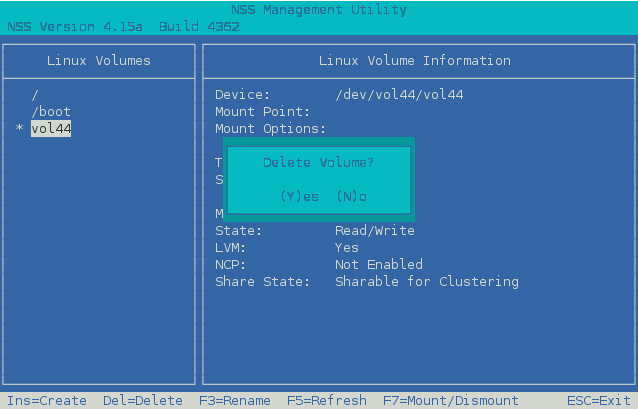Image resolution: width=638 pixels, height=409 pixels.
Task: Select the highlighted vol44 volume
Action: tap(51, 128)
